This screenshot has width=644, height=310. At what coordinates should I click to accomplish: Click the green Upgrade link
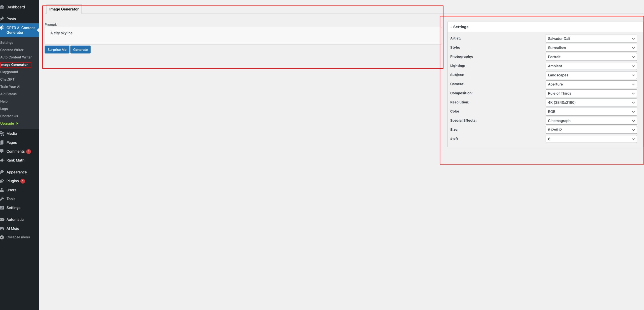(8, 124)
